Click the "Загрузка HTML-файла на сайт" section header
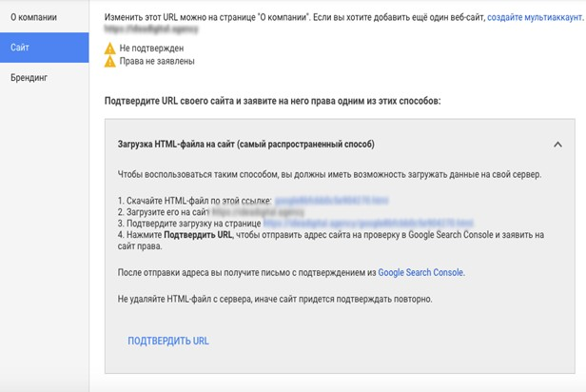The width and height of the screenshot is (586, 392). [x=245, y=145]
